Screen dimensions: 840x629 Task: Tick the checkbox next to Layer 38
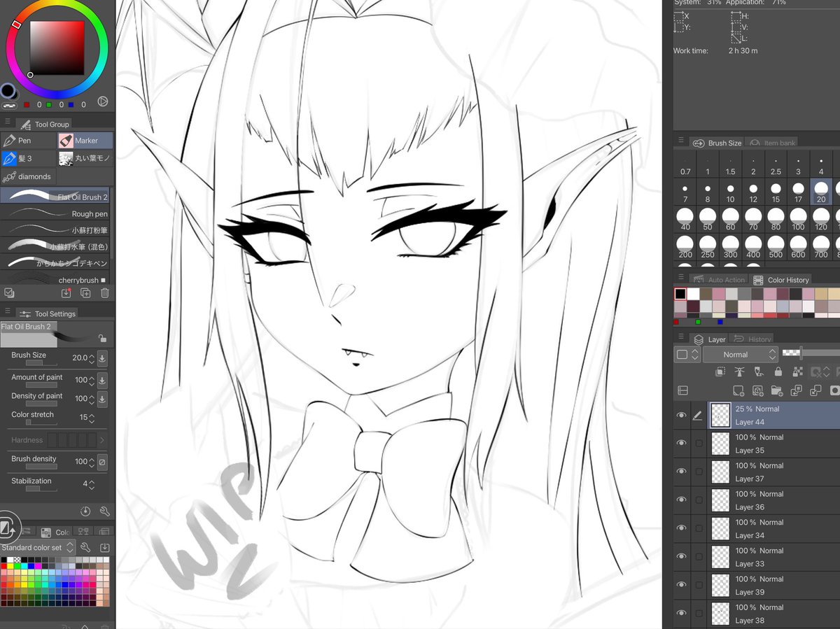pyautogui.click(x=699, y=614)
